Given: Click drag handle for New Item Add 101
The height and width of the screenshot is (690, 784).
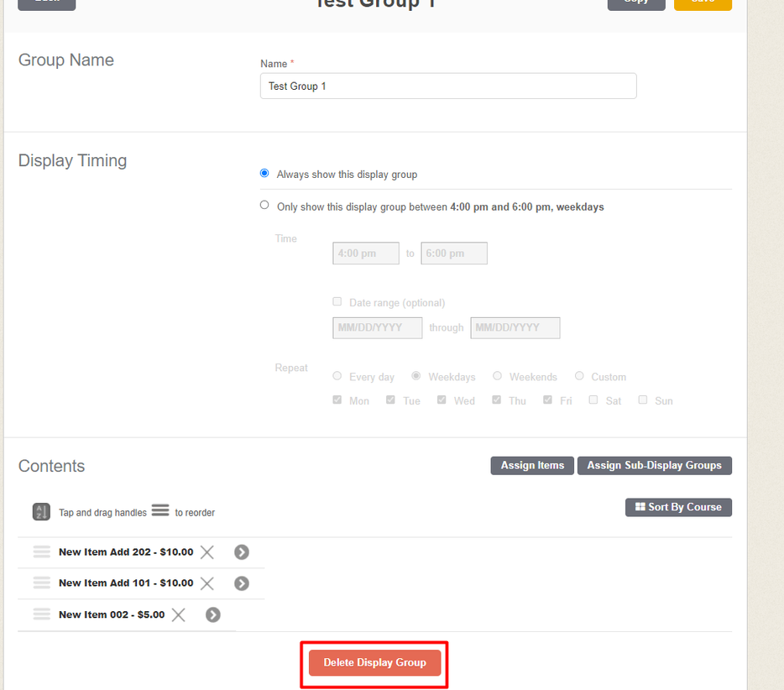Looking at the screenshot, I should tap(42, 583).
